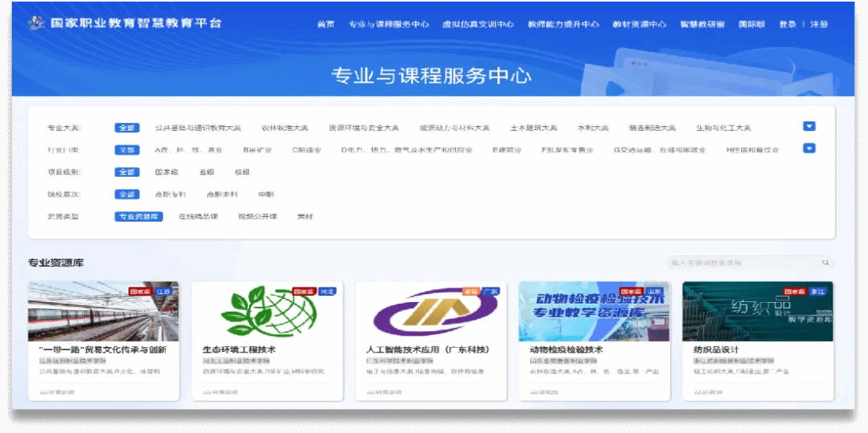Click the 江苏 tag on the first card

pyautogui.click(x=164, y=292)
